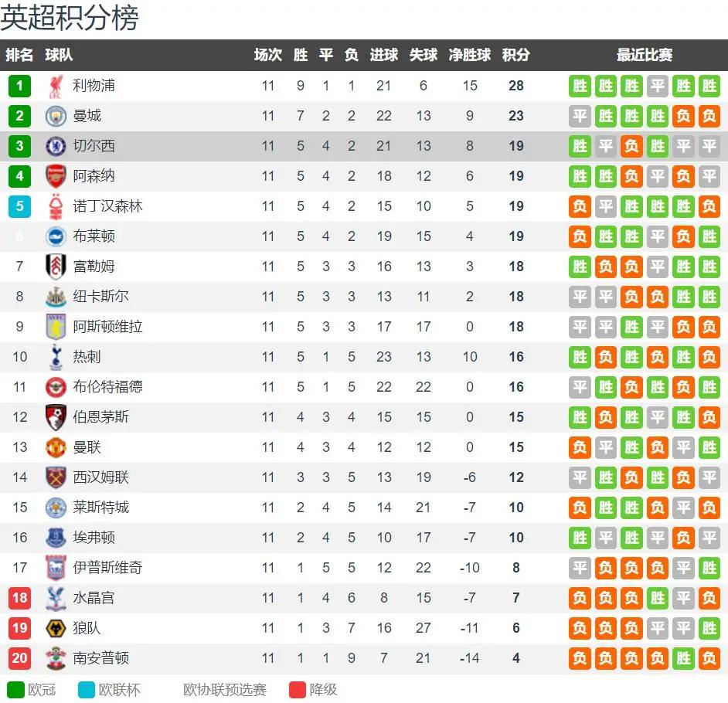Click the red rank 18 badge
The width and height of the screenshot is (728, 703).
(x=19, y=598)
